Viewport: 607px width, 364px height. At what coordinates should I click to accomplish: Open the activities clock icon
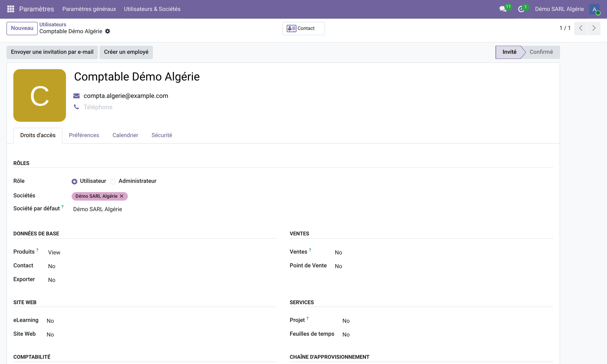point(521,9)
